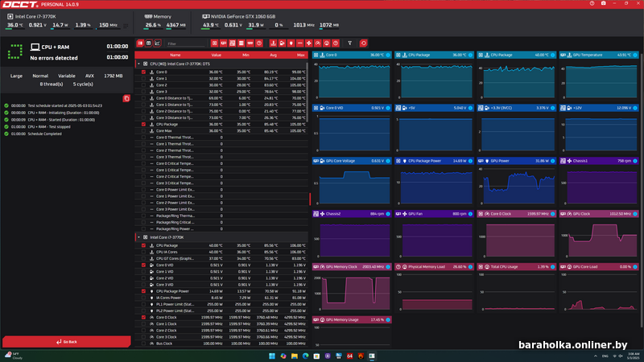Toggle the blue dot on +12V graph

tap(635, 108)
